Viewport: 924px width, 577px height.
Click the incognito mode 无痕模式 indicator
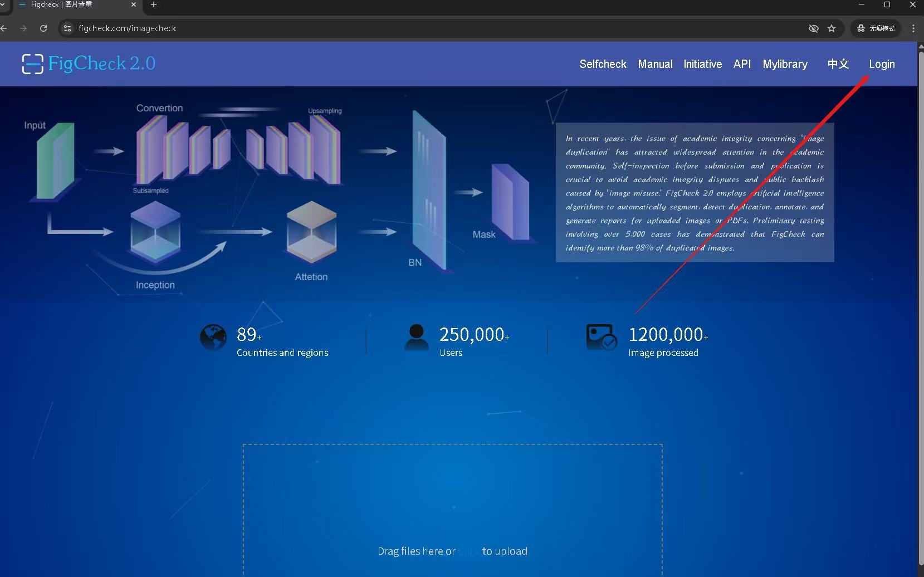click(x=876, y=28)
